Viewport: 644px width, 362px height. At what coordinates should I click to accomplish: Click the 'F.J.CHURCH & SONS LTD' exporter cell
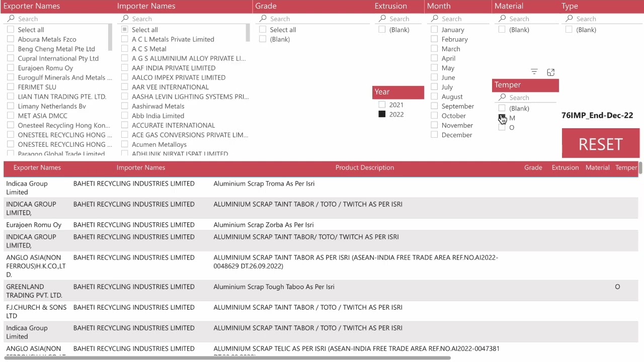point(36,311)
